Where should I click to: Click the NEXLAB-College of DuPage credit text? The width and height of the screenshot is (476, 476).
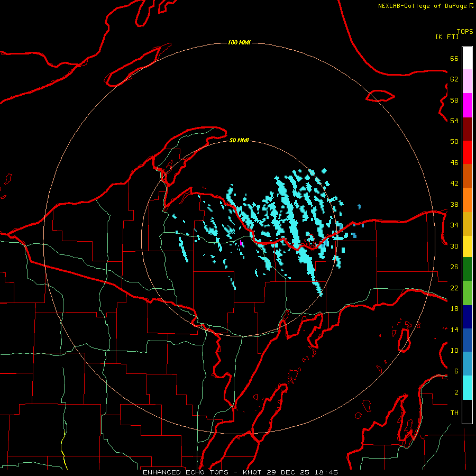[422, 6]
